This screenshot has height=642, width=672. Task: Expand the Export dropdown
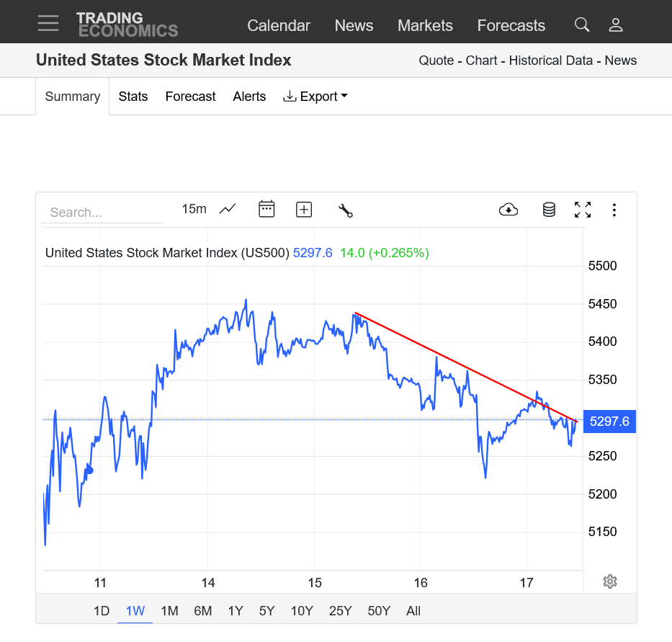pos(315,97)
